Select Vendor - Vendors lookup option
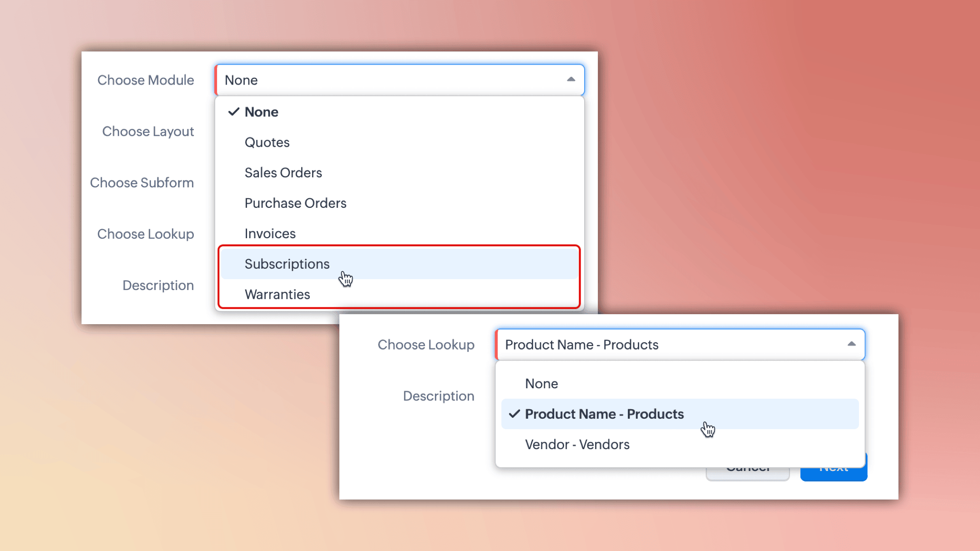 click(x=577, y=445)
